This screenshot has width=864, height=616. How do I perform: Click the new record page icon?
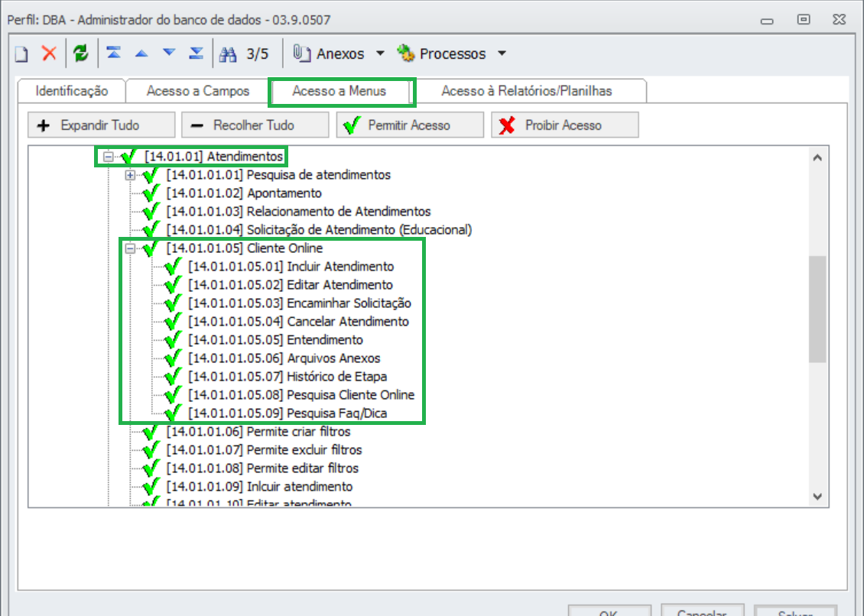click(x=21, y=54)
